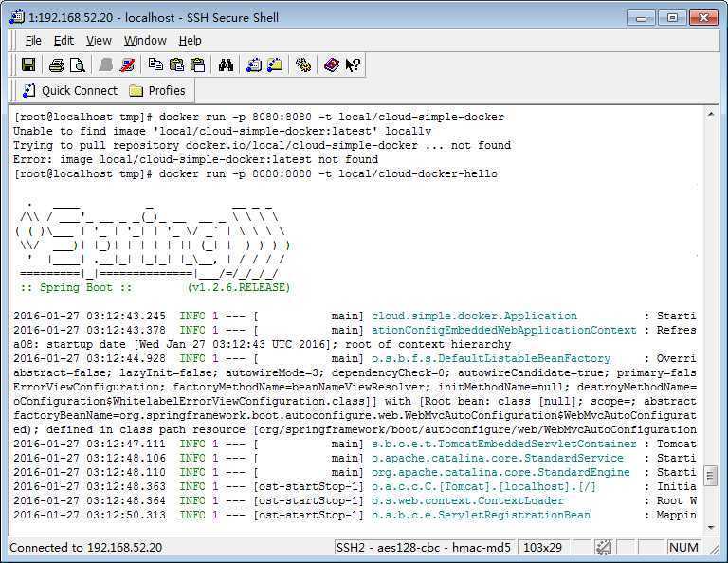Click the 'Unable to find image' output line
Viewport: 728px width, 563px height.
pos(223,132)
